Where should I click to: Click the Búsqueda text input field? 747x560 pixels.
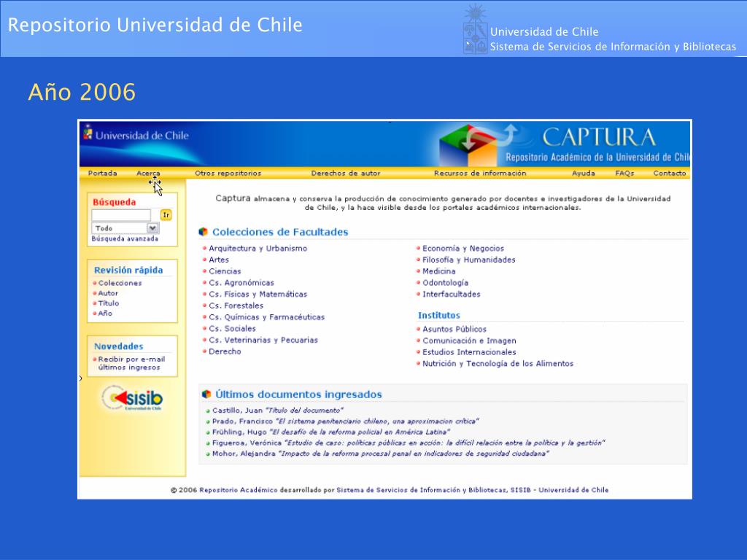point(121,215)
